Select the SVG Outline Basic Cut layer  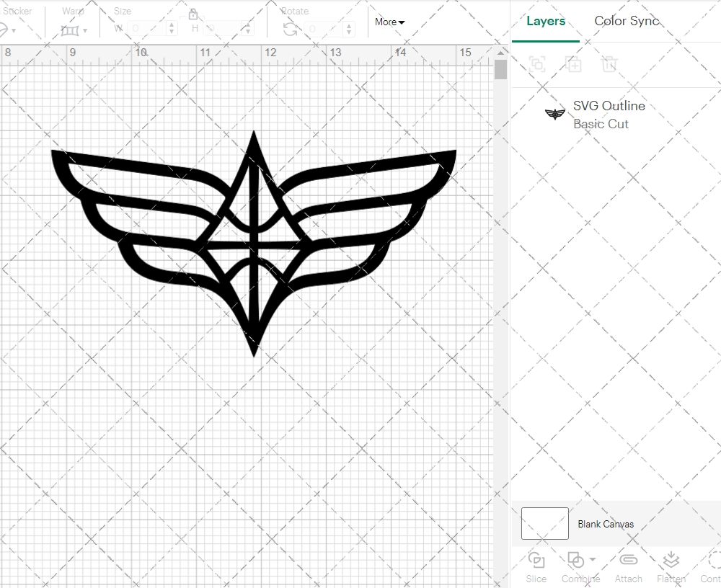(x=609, y=114)
